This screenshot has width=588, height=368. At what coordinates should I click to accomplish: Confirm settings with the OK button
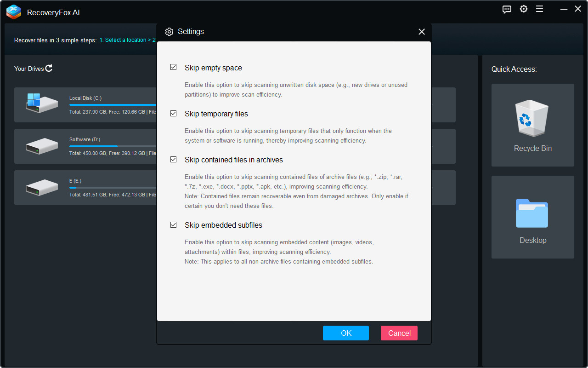[345, 333]
